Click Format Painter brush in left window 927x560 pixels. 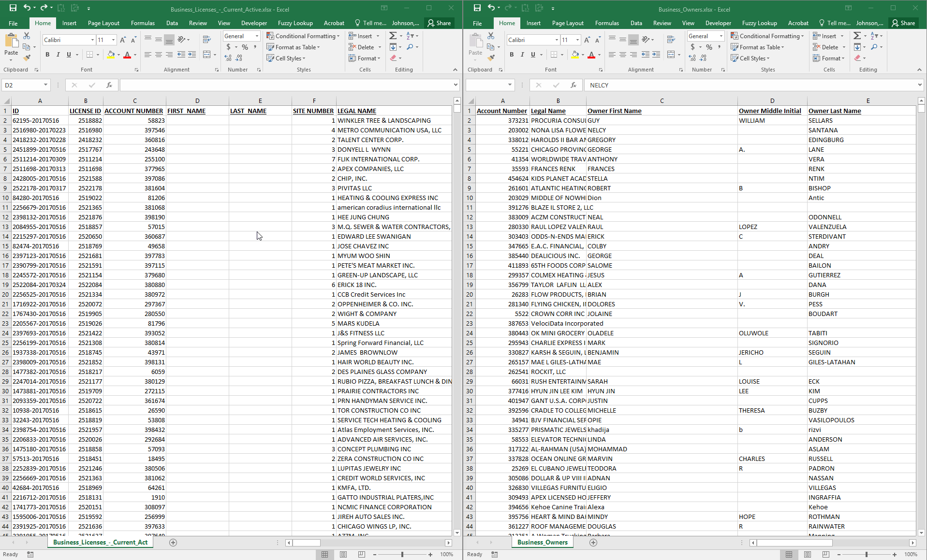pyautogui.click(x=27, y=57)
